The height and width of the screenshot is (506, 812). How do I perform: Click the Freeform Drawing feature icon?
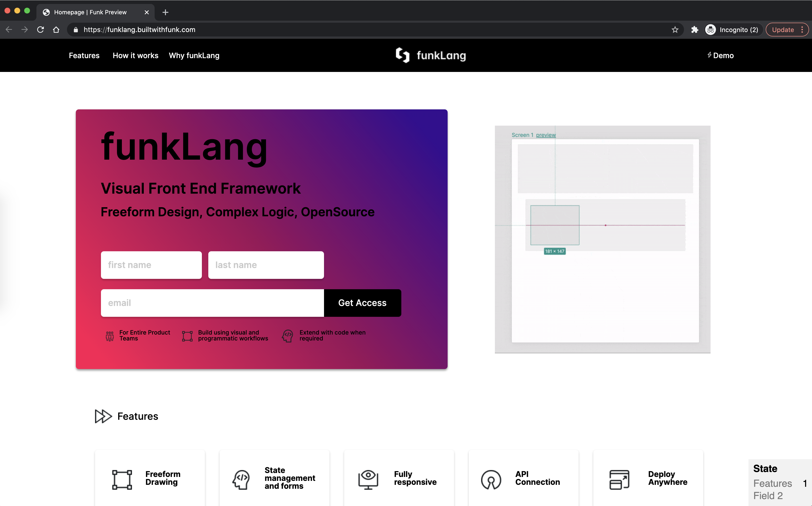[x=122, y=480]
